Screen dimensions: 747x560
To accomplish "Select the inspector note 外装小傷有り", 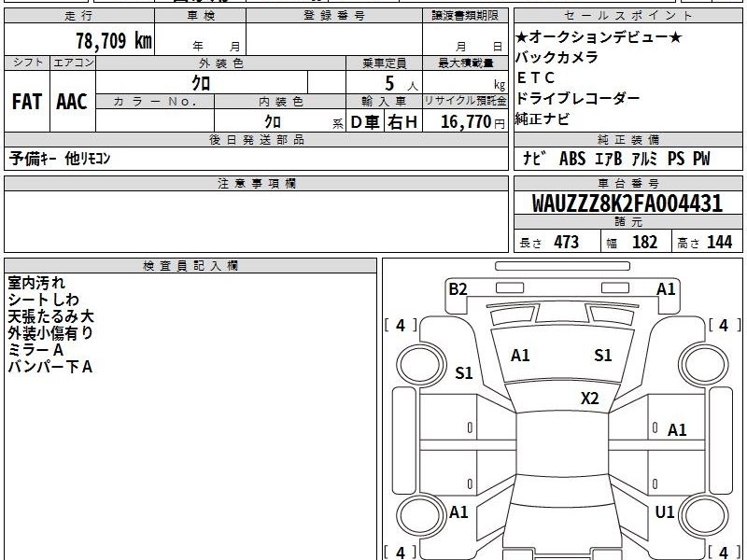I will coord(51,333).
